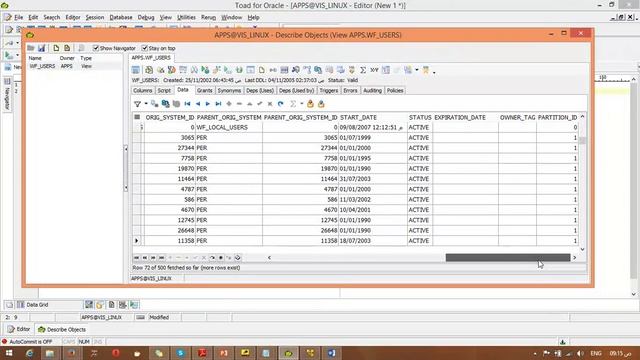The width and height of the screenshot is (640, 360).
Task: Open the Synonyms tab
Action: [x=229, y=91]
